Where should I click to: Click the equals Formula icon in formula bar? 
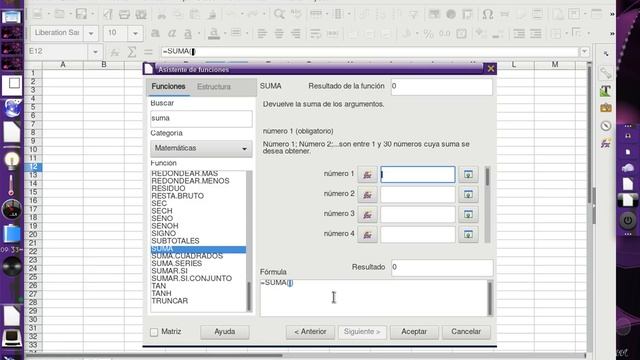pos(148,52)
